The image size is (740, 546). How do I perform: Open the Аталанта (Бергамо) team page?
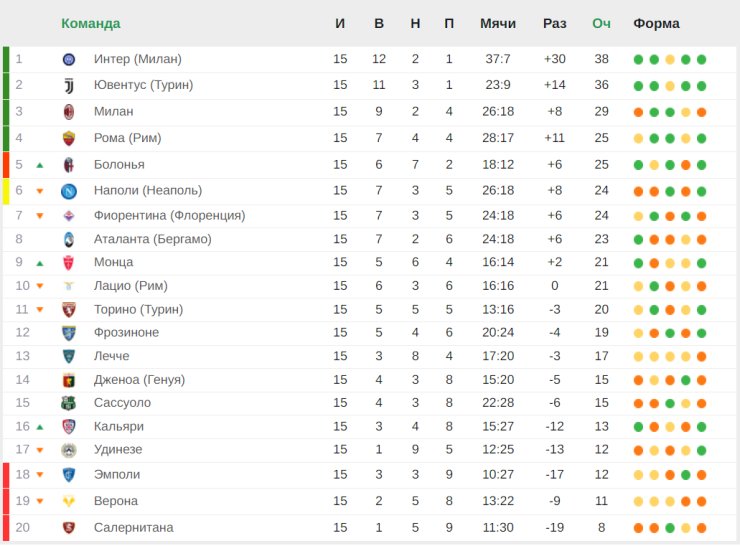pos(152,238)
